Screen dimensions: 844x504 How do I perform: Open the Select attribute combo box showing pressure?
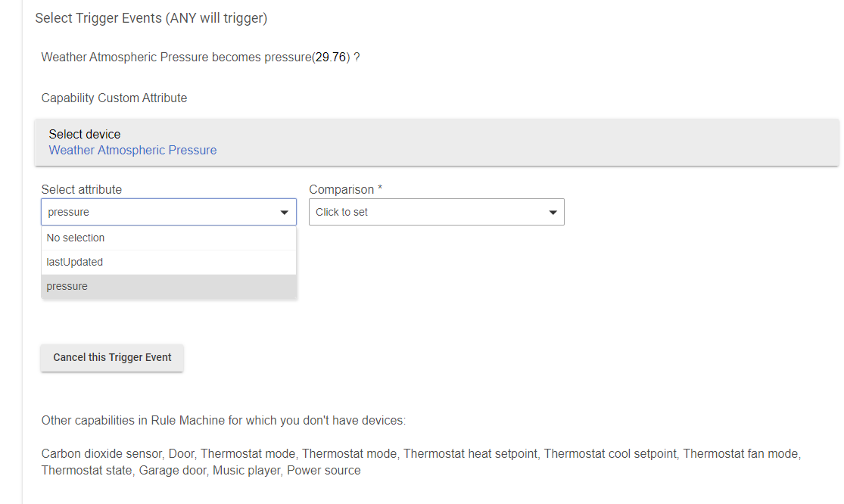point(159,212)
